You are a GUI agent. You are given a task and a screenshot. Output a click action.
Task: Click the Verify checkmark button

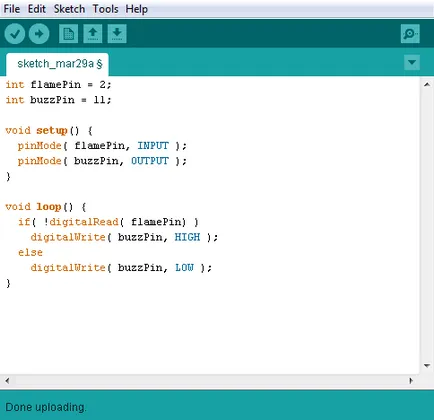[15, 34]
